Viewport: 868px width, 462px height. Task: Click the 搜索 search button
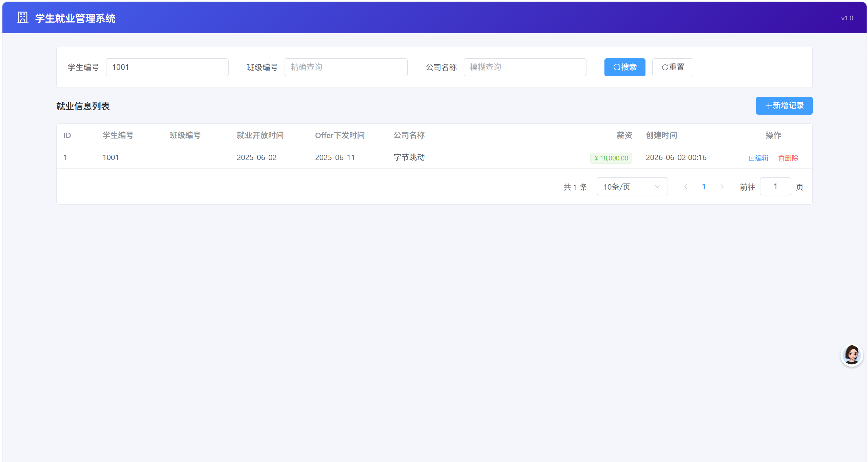pos(624,67)
